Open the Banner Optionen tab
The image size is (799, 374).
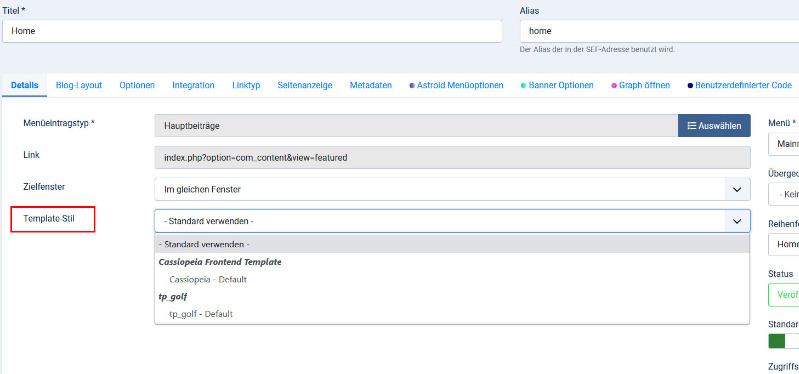tap(557, 85)
